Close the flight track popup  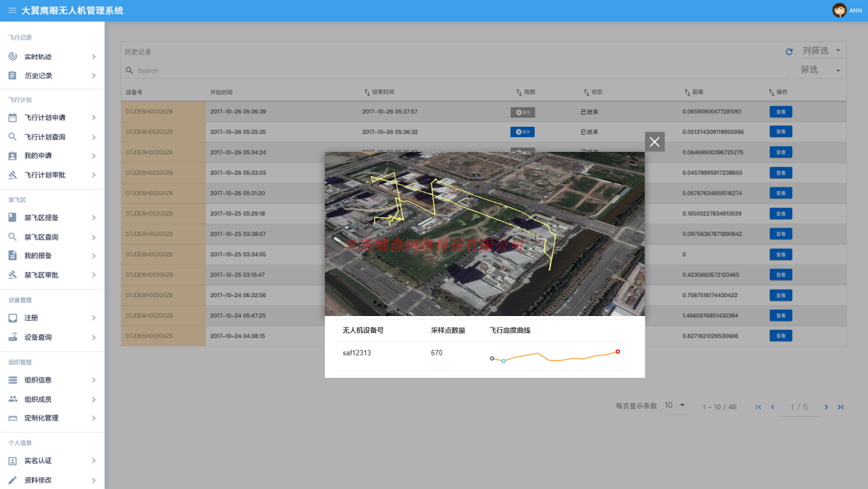[x=654, y=142]
